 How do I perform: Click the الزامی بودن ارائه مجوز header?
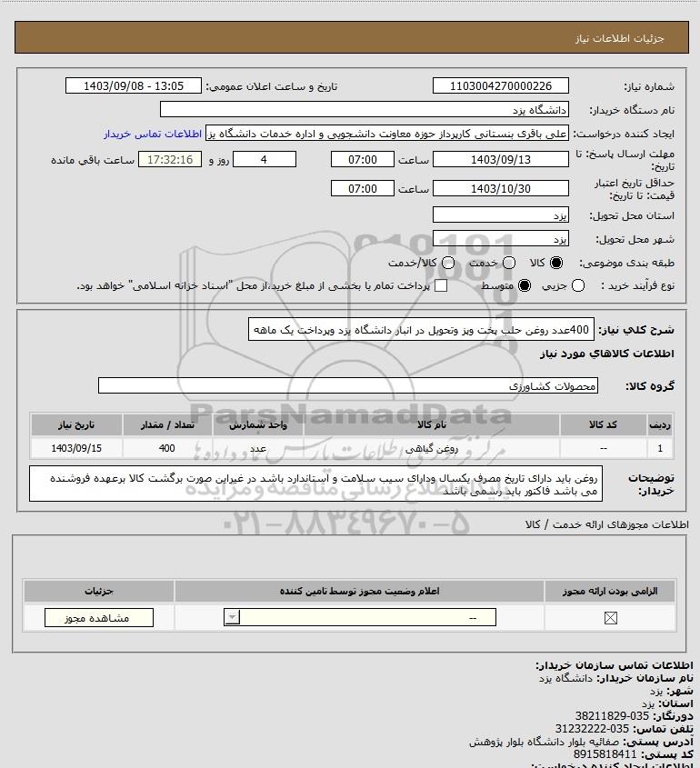click(x=610, y=591)
